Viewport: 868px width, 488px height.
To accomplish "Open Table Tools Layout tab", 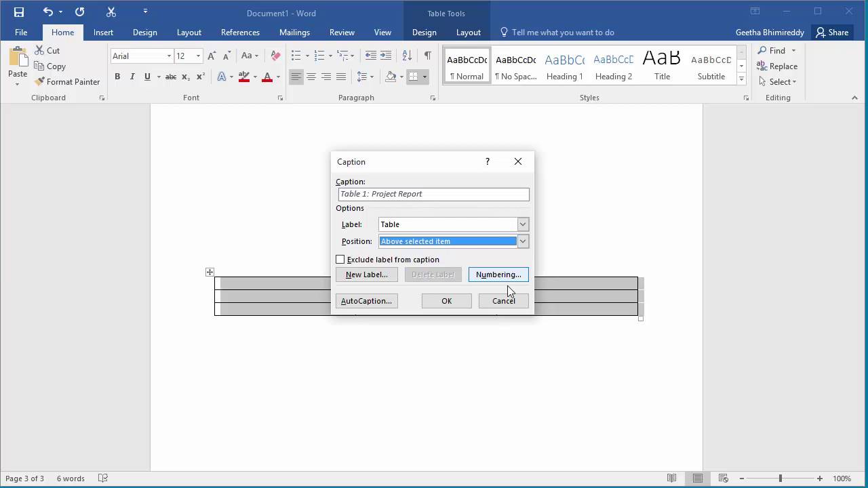I will tap(468, 33).
